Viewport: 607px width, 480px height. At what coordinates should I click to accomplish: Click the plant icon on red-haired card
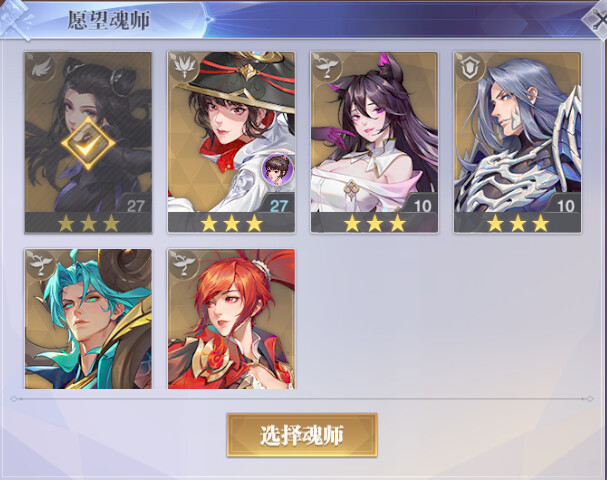pos(183,264)
